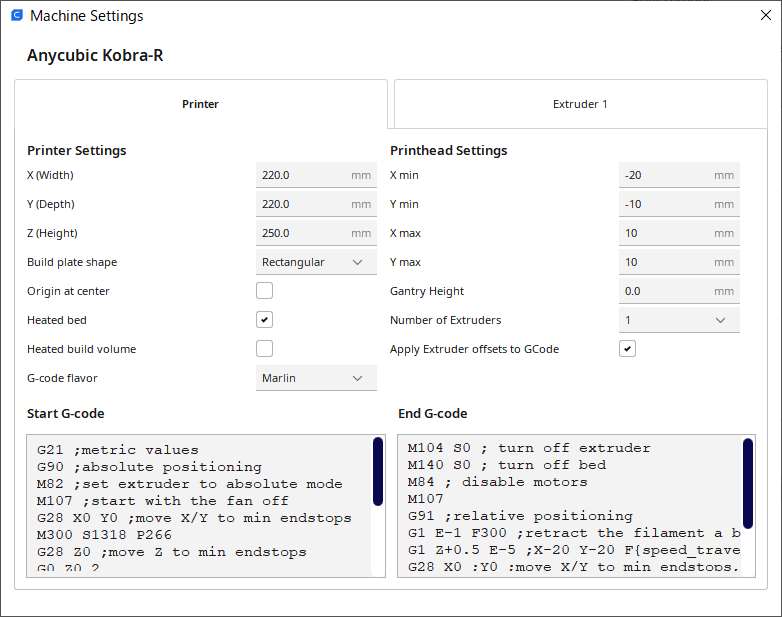
Task: Click the X max value field
Action: click(x=679, y=233)
